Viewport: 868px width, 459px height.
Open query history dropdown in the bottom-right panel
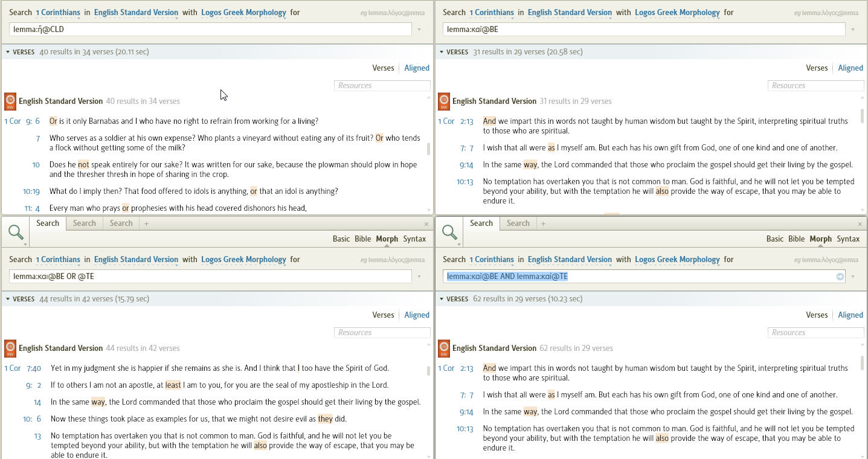[x=853, y=277]
